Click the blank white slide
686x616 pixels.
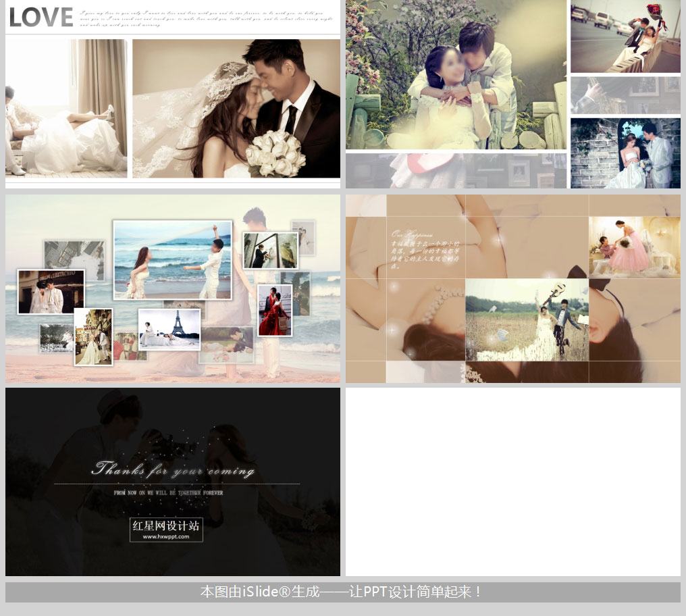click(x=512, y=481)
